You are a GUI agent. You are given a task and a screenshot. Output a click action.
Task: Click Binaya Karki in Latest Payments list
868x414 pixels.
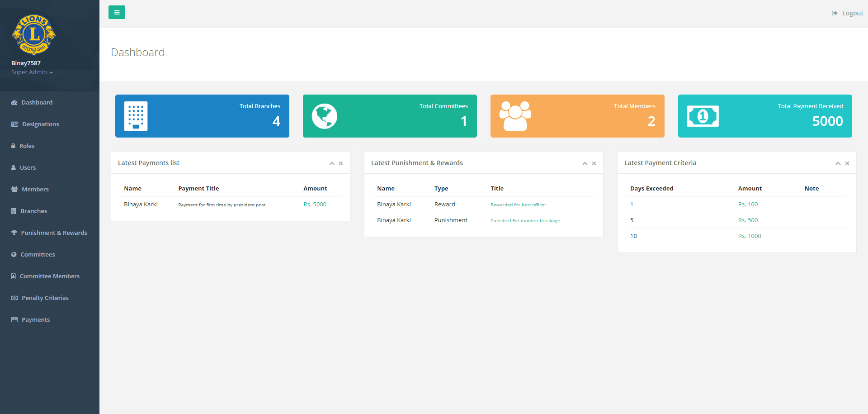(141, 205)
